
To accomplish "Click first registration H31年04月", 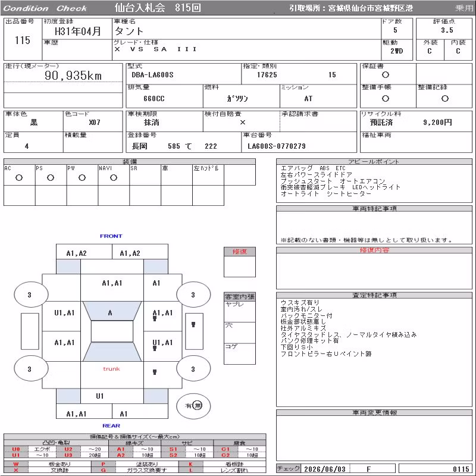I will (x=78, y=31).
